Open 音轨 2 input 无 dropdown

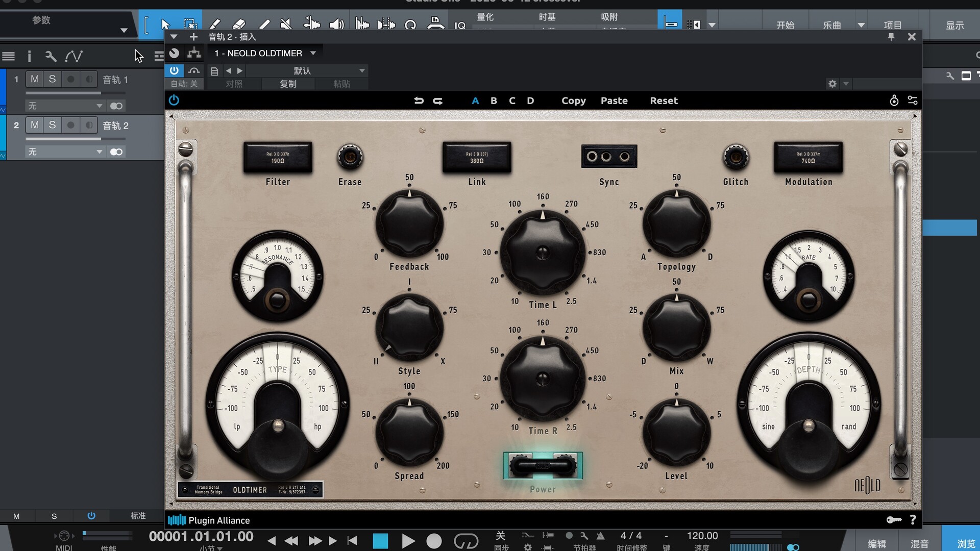(x=65, y=152)
